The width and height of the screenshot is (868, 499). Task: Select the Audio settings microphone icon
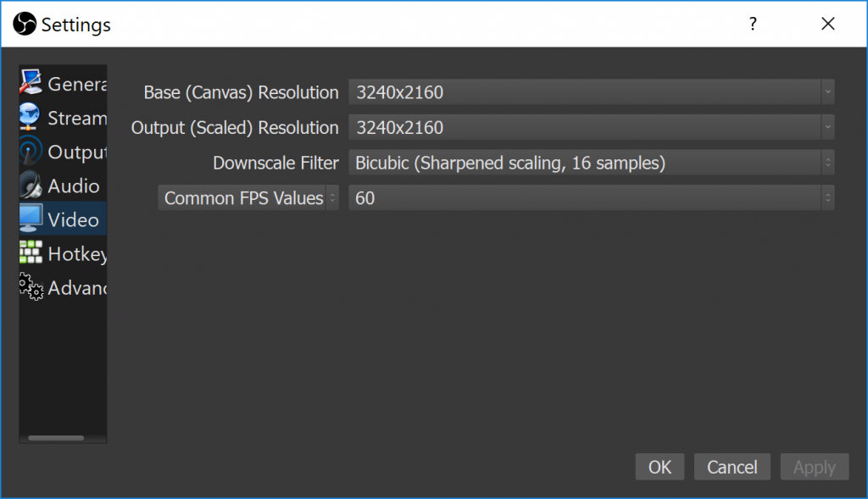tap(31, 185)
